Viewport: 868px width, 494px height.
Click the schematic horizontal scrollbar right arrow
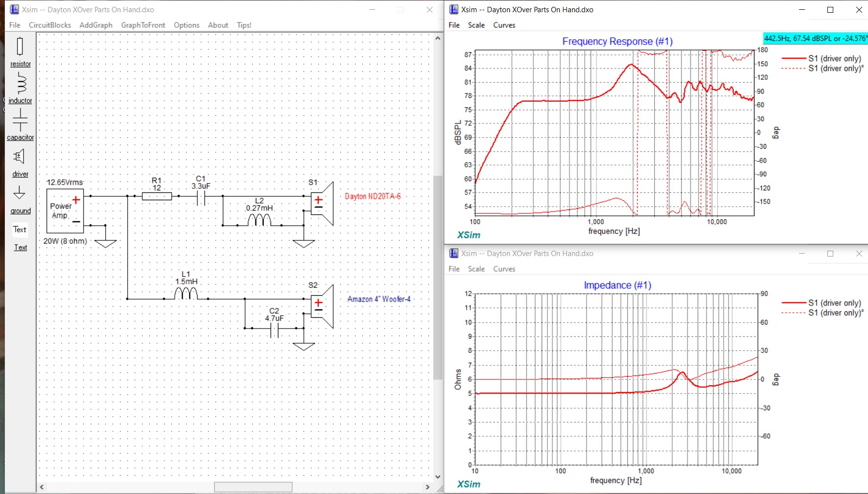[x=428, y=487]
